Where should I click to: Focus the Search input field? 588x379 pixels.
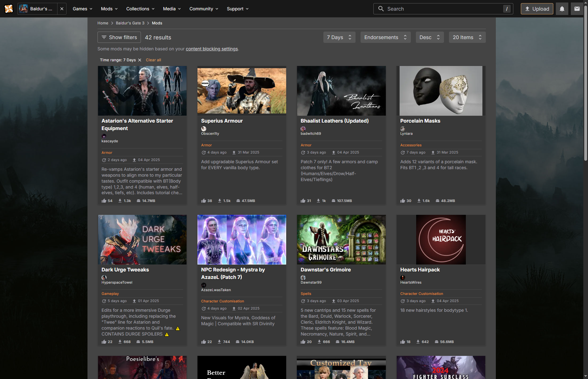(443, 9)
